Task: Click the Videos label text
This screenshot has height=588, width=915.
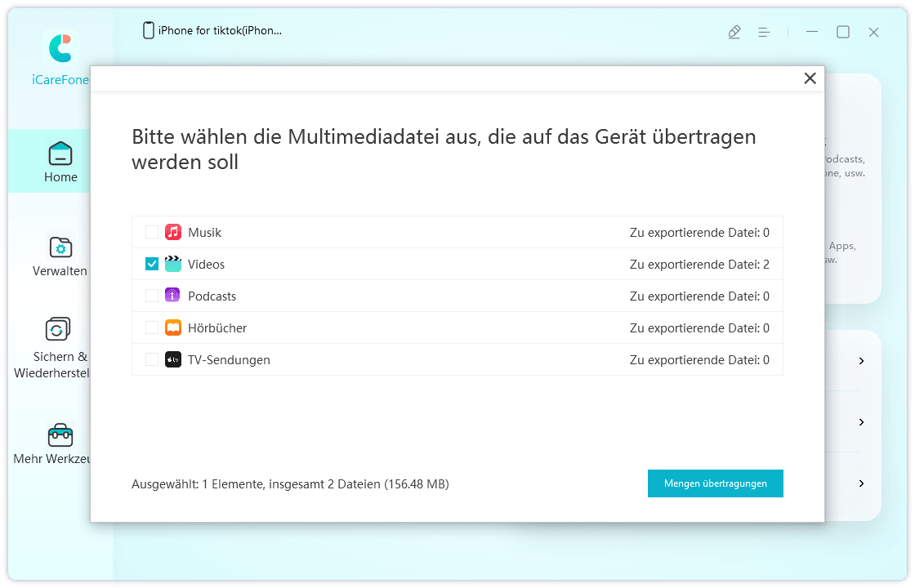Action: click(x=206, y=265)
